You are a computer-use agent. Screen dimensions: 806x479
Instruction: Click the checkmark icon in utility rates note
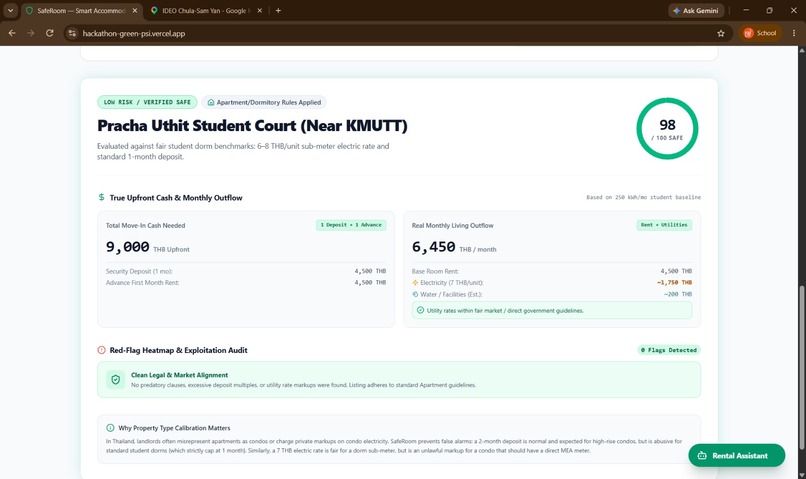point(420,310)
